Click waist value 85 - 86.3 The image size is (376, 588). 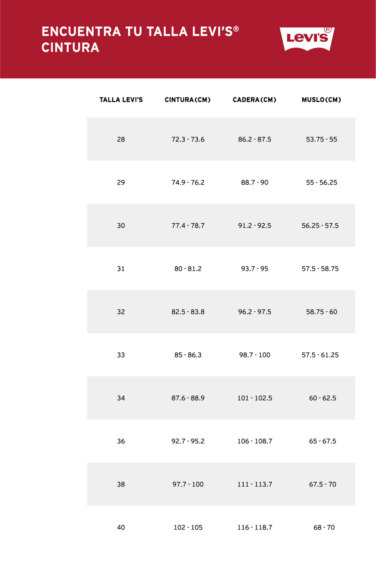(x=188, y=355)
